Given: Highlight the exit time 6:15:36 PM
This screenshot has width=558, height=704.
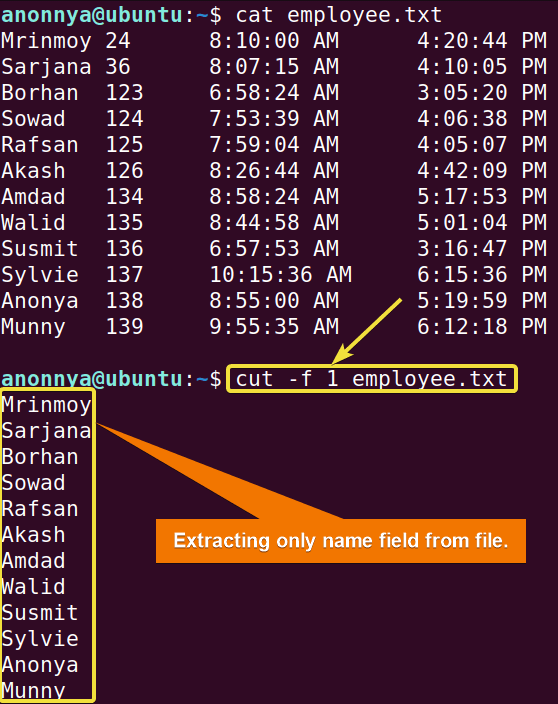Looking at the screenshot, I should click(x=482, y=275).
